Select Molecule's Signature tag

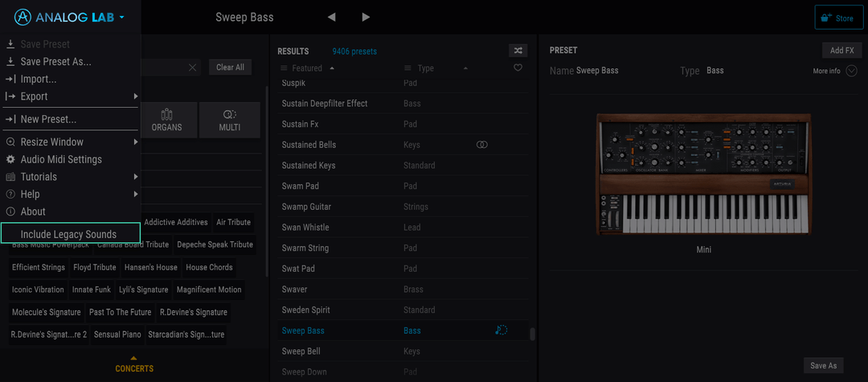47,312
